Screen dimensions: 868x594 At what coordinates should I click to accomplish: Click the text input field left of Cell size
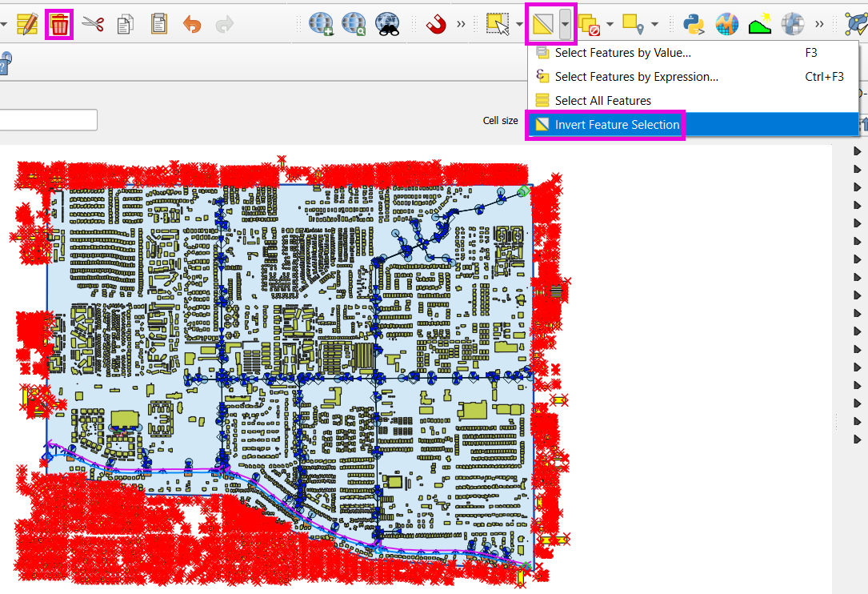[x=48, y=120]
